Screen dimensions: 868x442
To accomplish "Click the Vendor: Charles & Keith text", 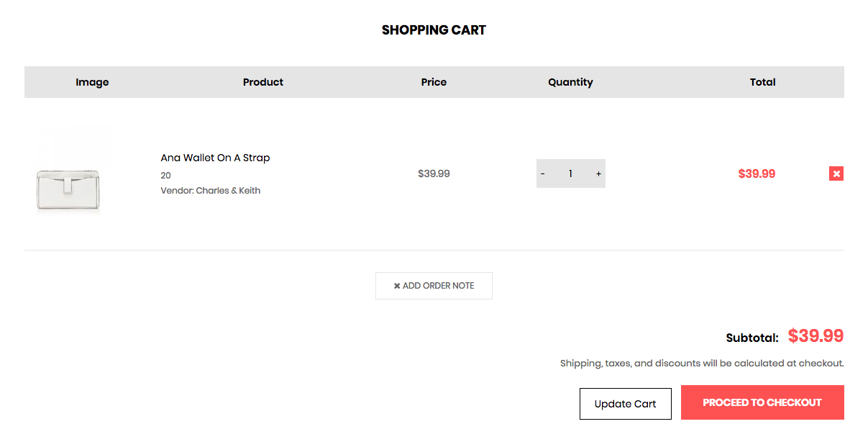I will click(x=211, y=191).
